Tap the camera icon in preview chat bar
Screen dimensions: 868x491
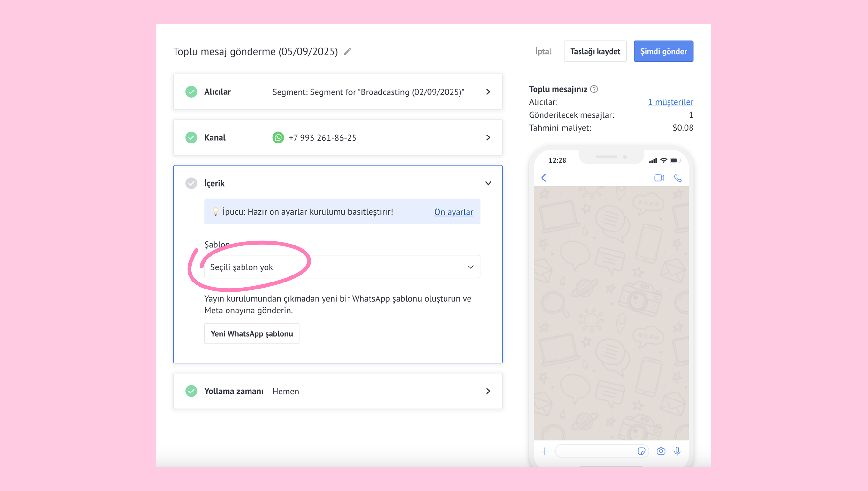click(661, 451)
